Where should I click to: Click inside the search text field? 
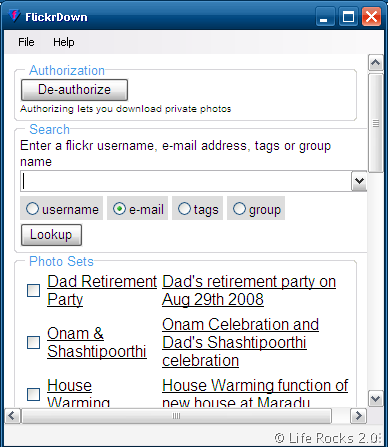[186, 181]
